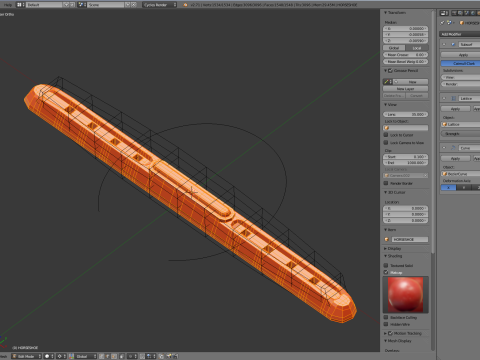Viewport: 480px width, 360px height.
Task: Delete the active scene with X icon
Action: point(134,5)
